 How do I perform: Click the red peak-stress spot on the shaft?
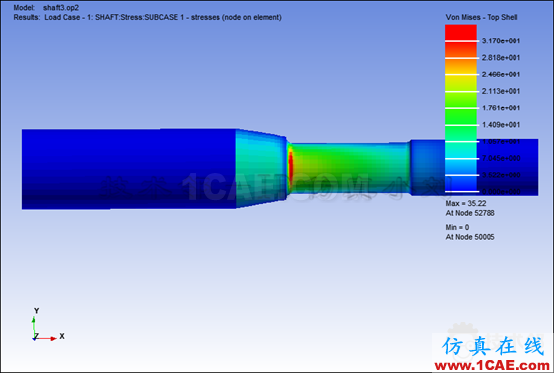pyautogui.click(x=290, y=165)
